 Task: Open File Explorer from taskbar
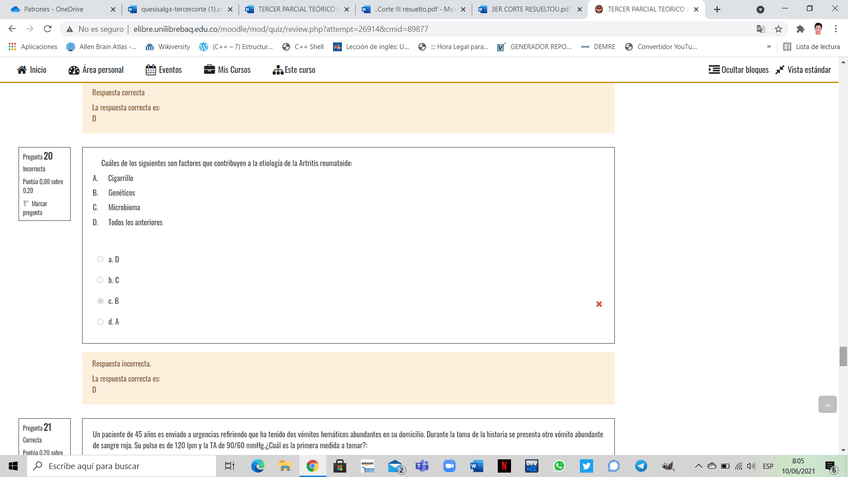[x=285, y=466]
